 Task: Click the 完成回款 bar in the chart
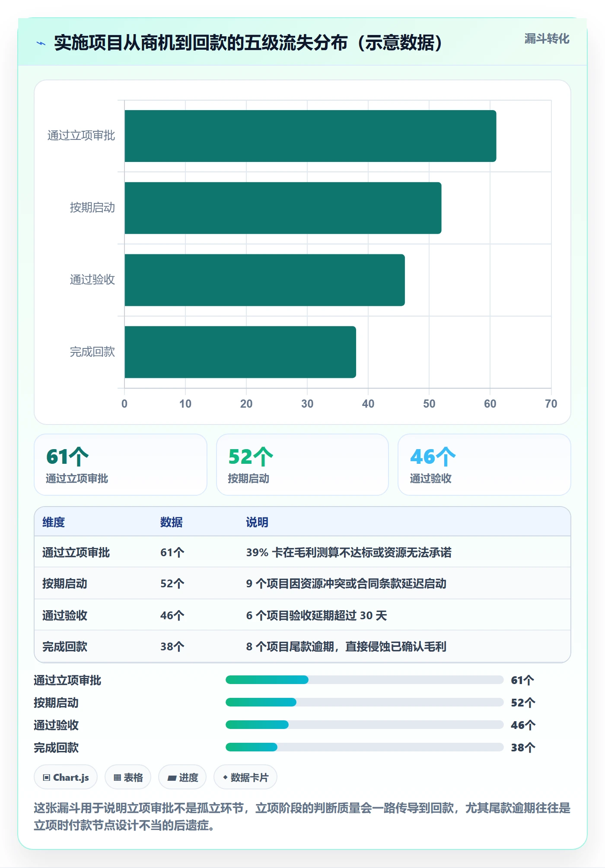tap(240, 352)
